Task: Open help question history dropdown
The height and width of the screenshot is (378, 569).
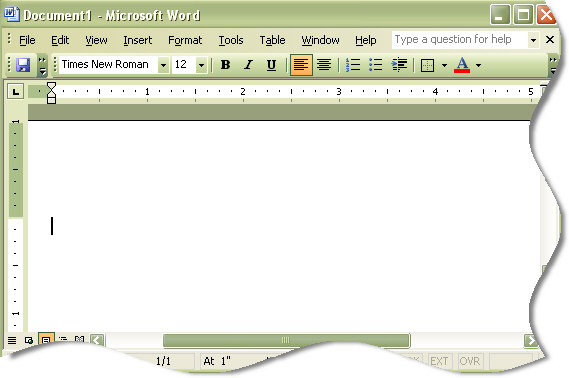Action: [x=533, y=40]
